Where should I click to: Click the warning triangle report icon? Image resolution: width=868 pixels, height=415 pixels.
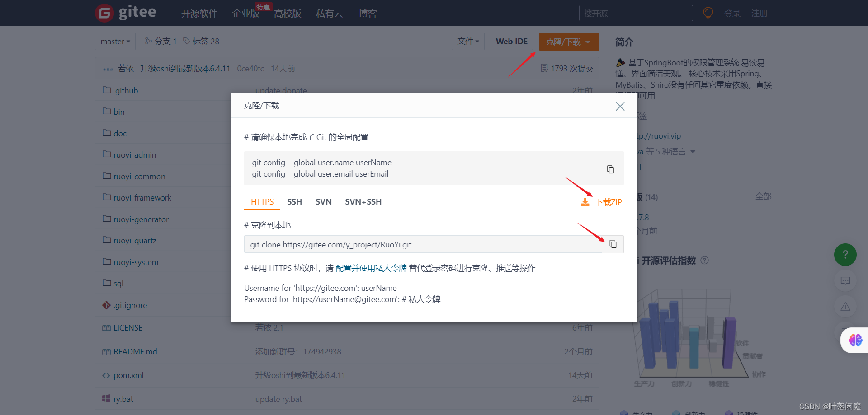(845, 307)
